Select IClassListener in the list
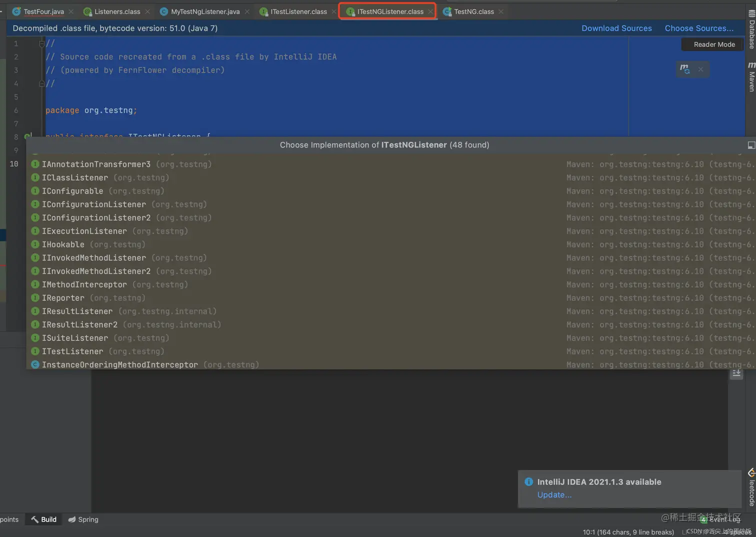756x537 pixels. tap(391, 177)
